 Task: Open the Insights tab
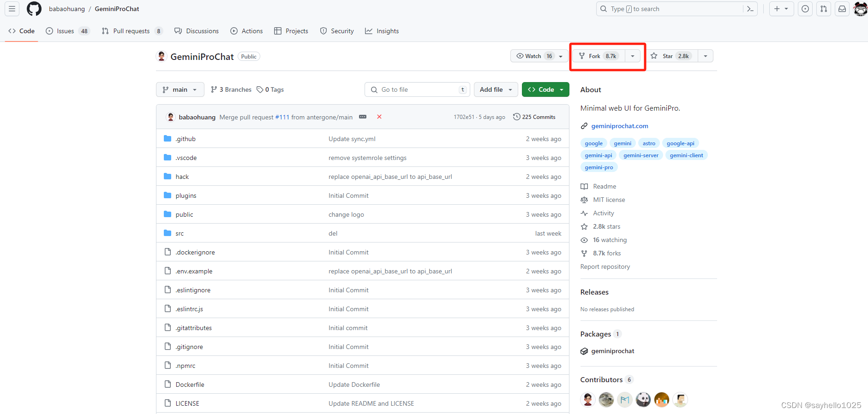tap(382, 31)
